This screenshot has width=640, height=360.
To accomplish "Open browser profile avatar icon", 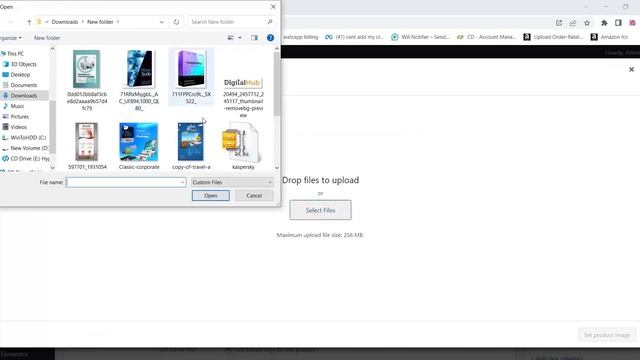I will (x=633, y=23).
